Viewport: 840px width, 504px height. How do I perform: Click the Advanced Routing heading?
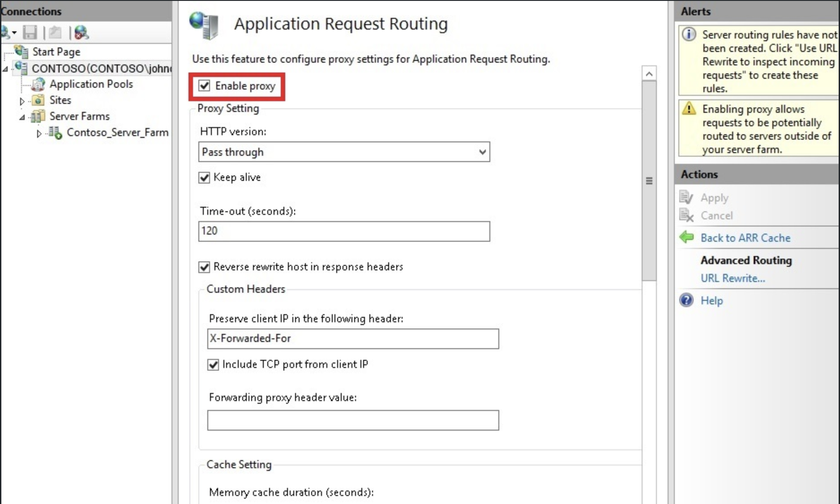(x=746, y=260)
